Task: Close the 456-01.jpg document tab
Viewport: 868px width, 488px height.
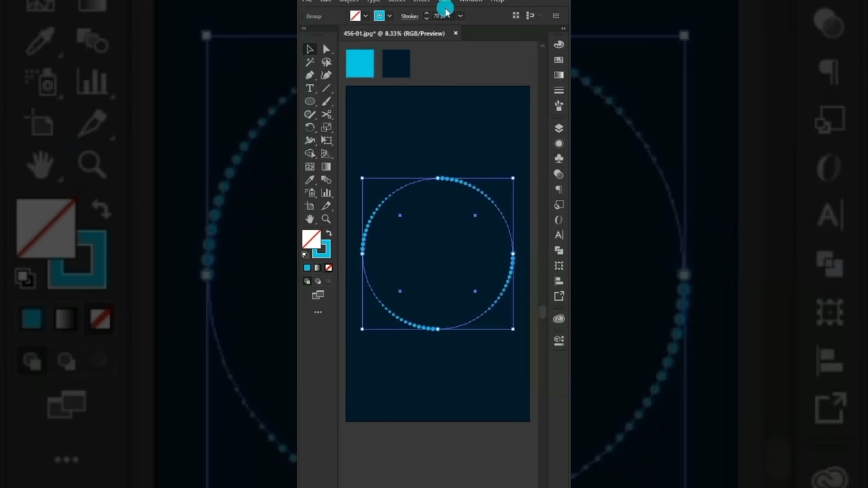Action: (456, 33)
